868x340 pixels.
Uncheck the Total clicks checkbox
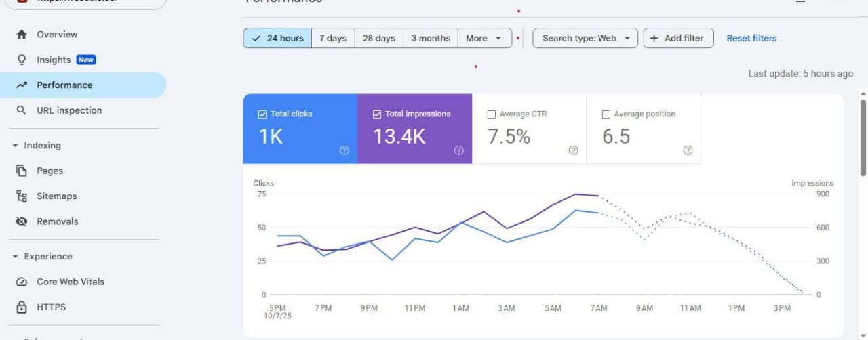(262, 114)
